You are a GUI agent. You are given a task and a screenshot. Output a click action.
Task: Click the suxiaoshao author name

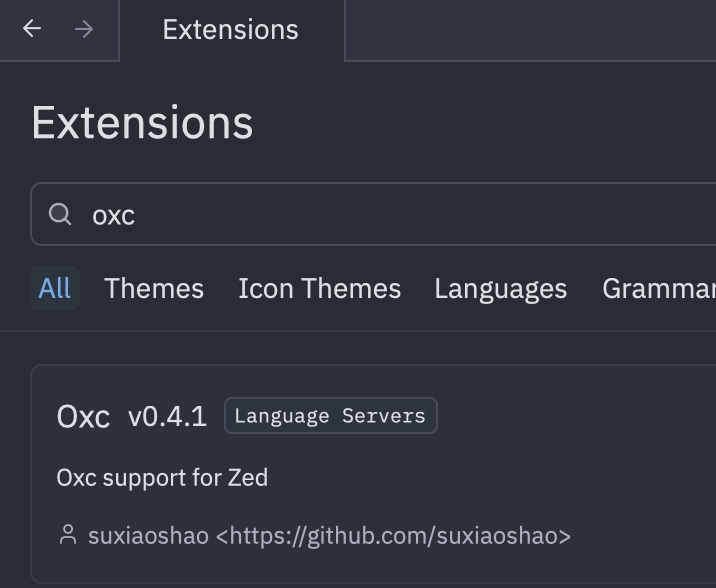click(148, 535)
